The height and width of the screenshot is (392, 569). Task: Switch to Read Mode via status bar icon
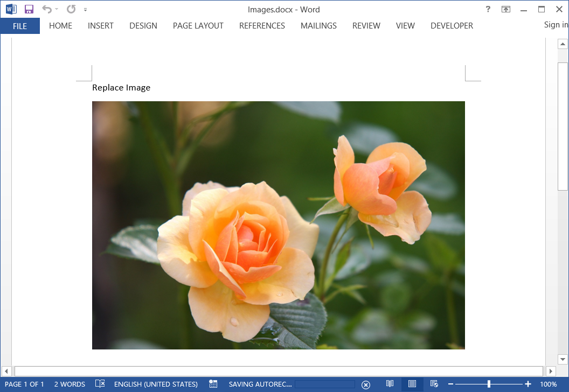pos(390,384)
